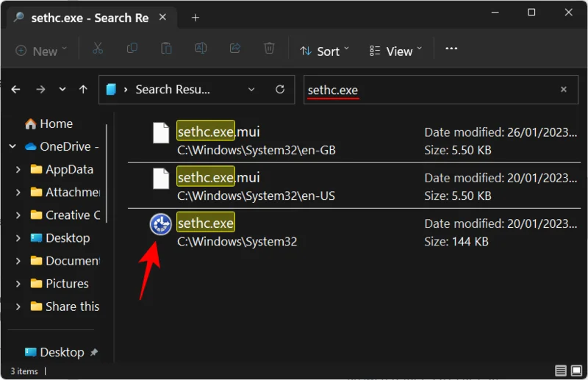Image resolution: width=588 pixels, height=380 pixels.
Task: Open the Creative Cloud folder in sidebar
Action: click(65, 215)
